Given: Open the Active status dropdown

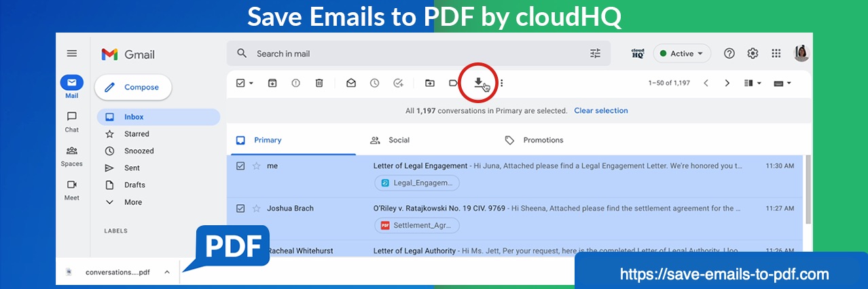Looking at the screenshot, I should click(x=682, y=54).
